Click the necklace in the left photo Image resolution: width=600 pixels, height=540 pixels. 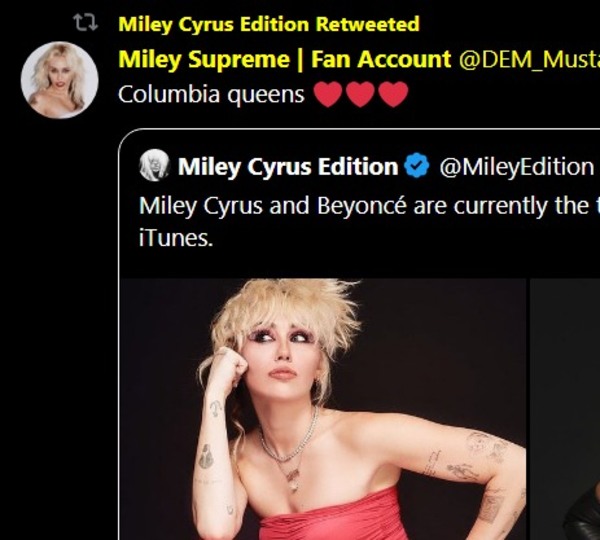tap(289, 450)
